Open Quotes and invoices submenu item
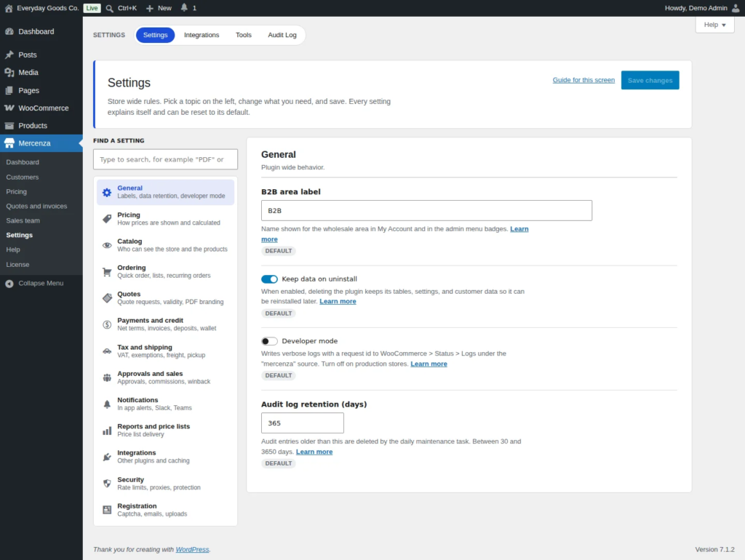745x560 pixels. [x=36, y=206]
